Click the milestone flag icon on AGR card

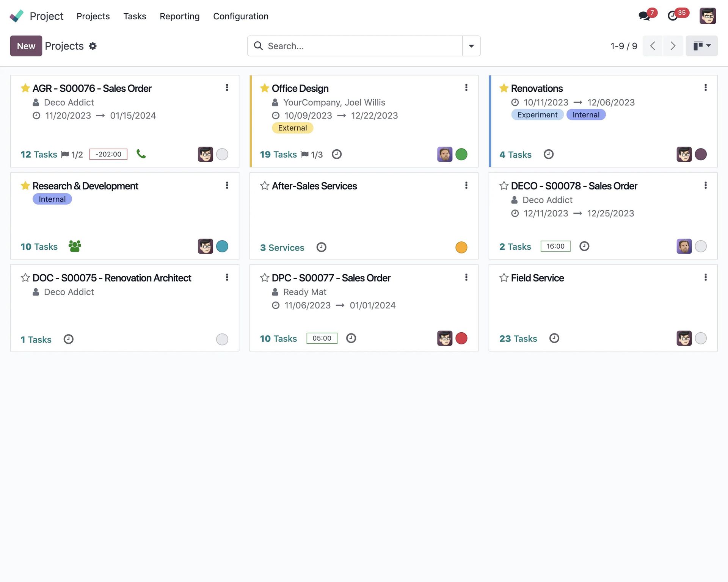pyautogui.click(x=65, y=154)
